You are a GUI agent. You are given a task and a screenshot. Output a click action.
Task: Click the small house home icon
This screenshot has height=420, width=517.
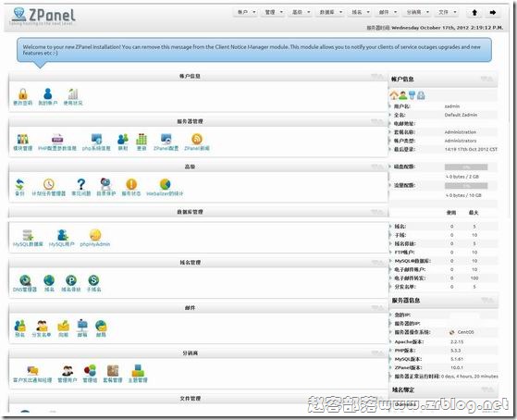(394, 95)
